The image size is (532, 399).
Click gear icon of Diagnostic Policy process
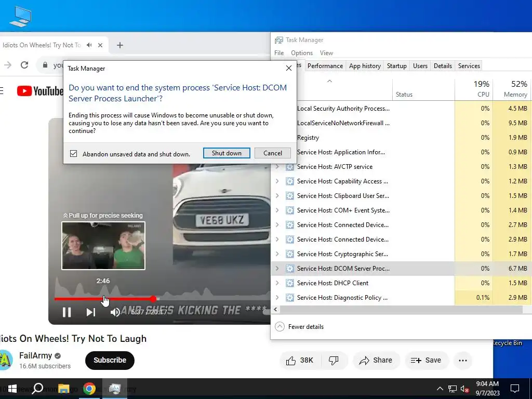pos(290,298)
